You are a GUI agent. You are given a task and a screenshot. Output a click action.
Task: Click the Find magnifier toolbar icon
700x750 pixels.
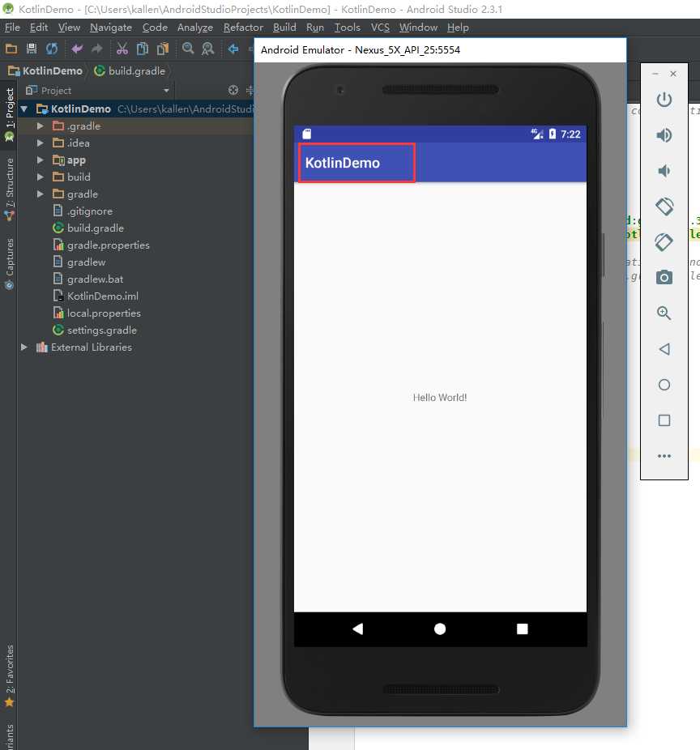point(188,49)
